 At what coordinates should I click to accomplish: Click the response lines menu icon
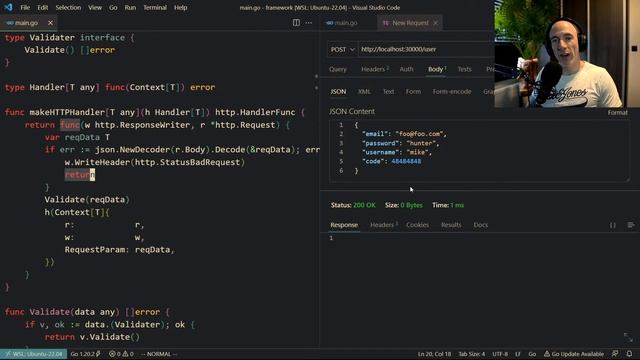click(631, 225)
